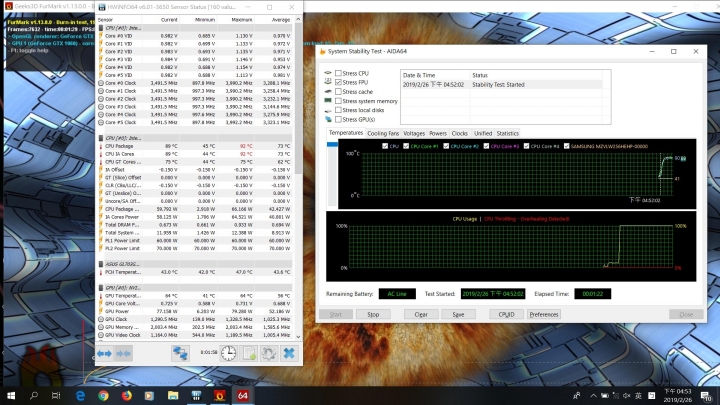
Task: Click network Wi-Fi tray icon
Action: coord(616,395)
